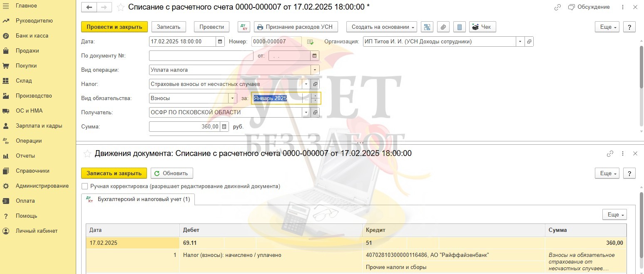
Task: Click Записать и закрыть button
Action: (114, 173)
